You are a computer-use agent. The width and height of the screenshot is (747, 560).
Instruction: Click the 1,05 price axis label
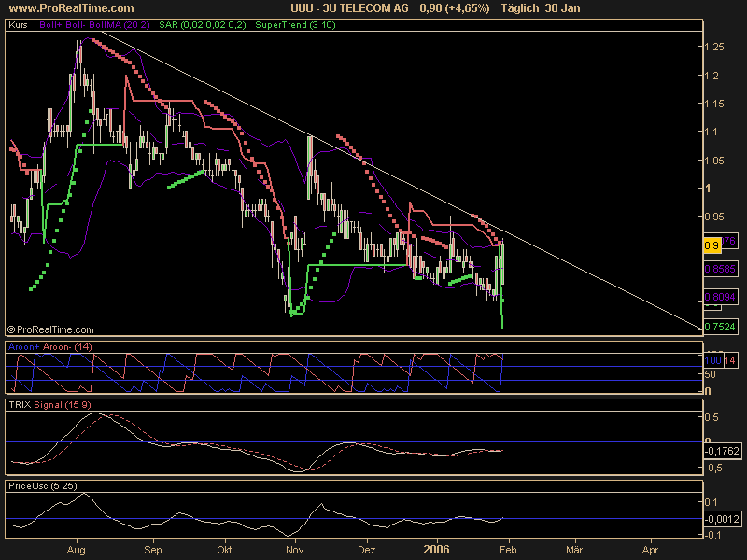714,161
